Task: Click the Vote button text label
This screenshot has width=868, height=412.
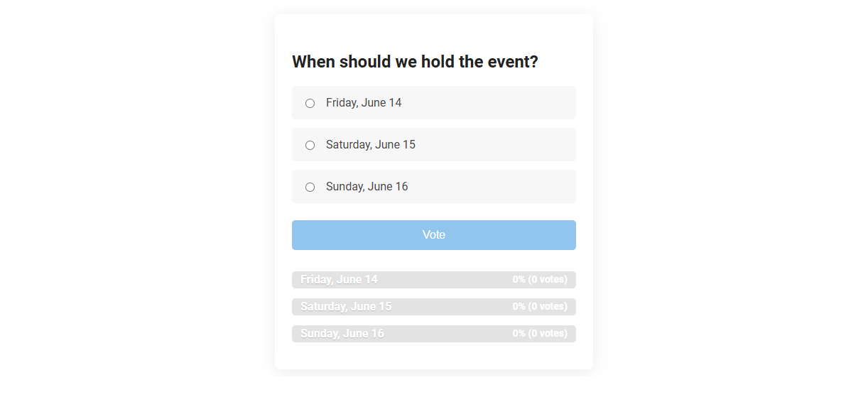Action: click(434, 234)
